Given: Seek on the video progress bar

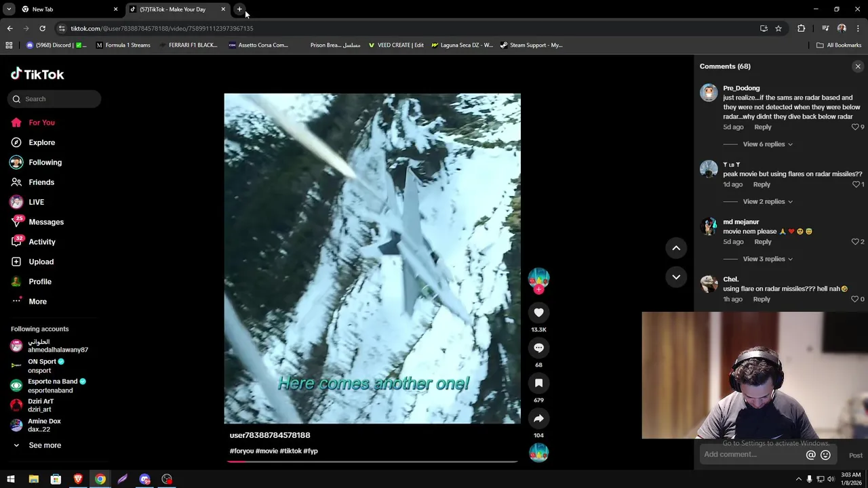Looking at the screenshot, I should pyautogui.click(x=372, y=462).
